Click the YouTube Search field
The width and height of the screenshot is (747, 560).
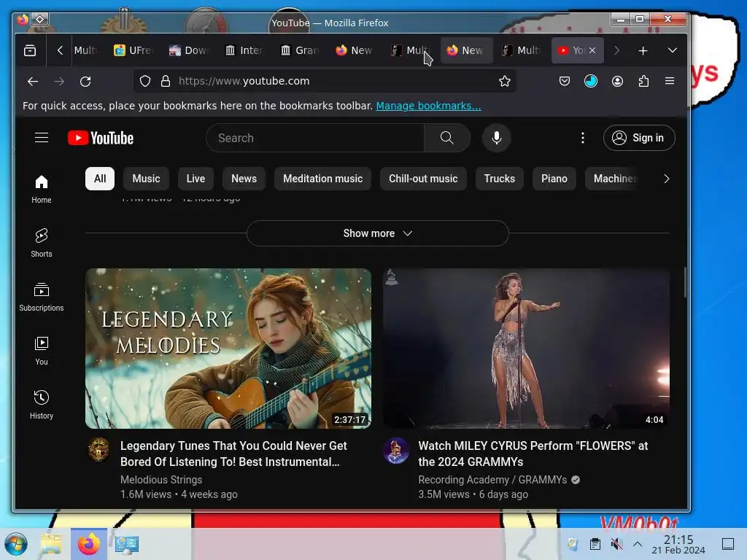315,138
